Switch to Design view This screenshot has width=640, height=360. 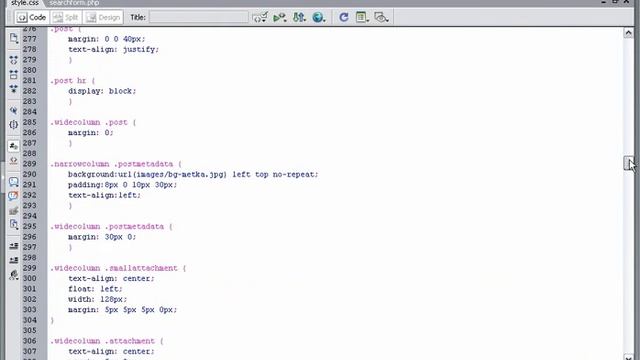click(103, 18)
